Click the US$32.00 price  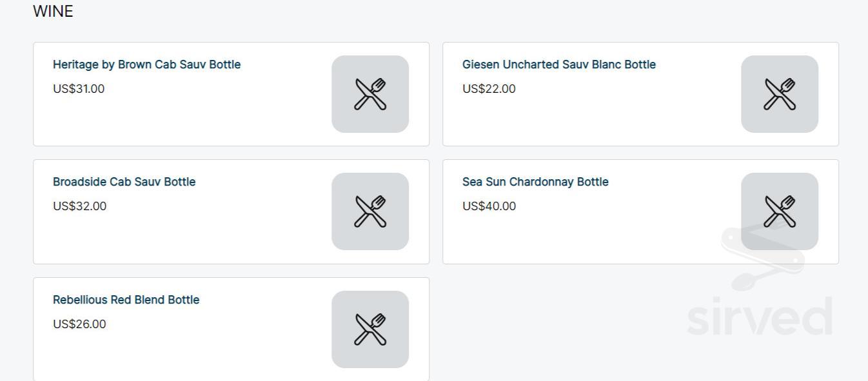(x=79, y=206)
